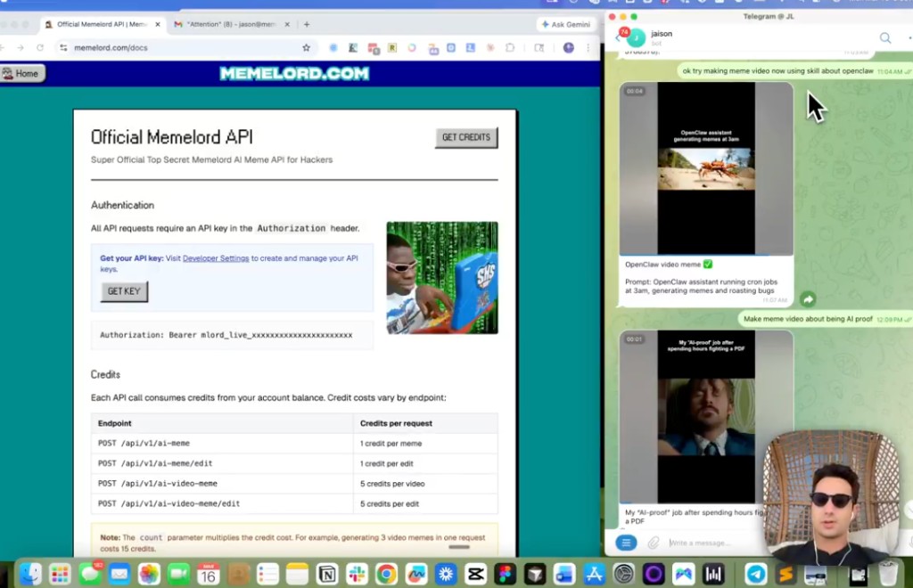
Task: Open the jaison bot profile avatar
Action: 636,37
